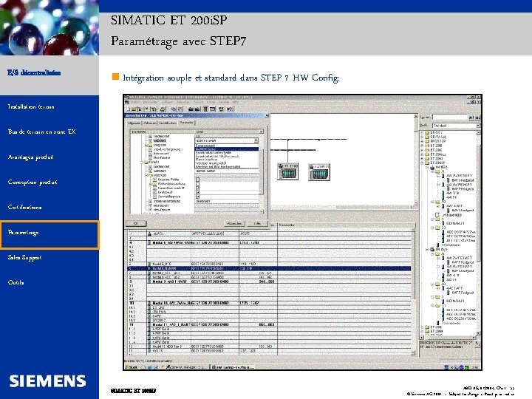Open the Station menu

click(x=135, y=102)
